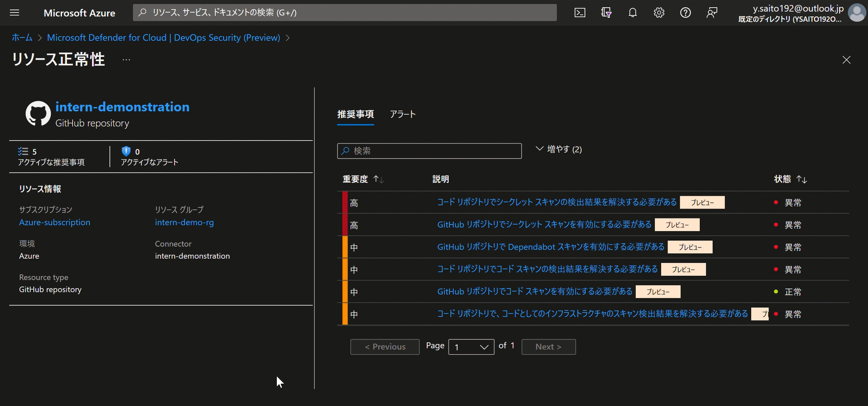
Task: Open the Cloud Shell terminal
Action: tap(580, 13)
